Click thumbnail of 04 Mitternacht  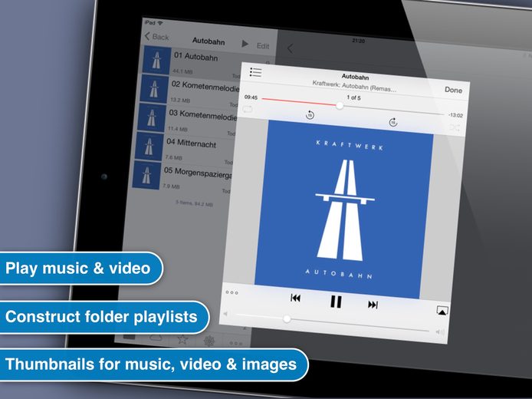click(149, 147)
